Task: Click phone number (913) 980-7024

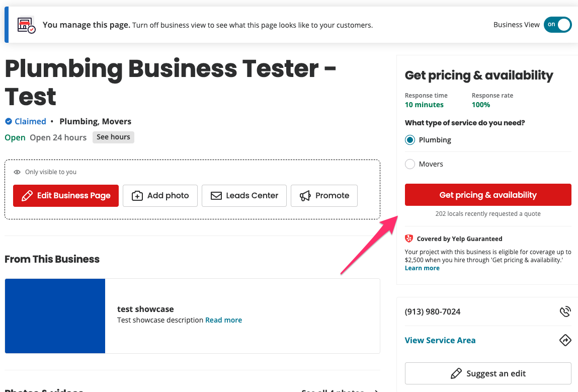Action: click(433, 311)
